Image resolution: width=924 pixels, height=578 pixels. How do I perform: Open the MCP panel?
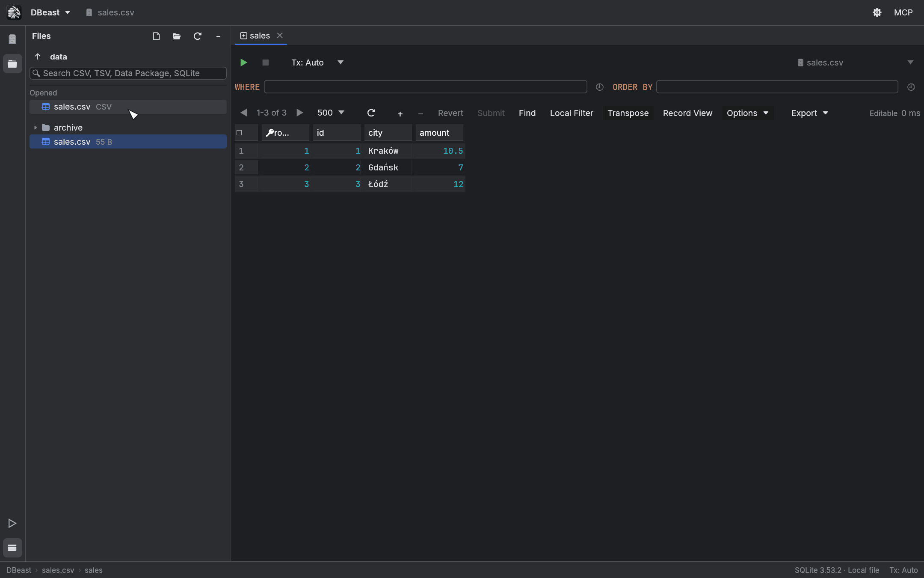point(903,12)
